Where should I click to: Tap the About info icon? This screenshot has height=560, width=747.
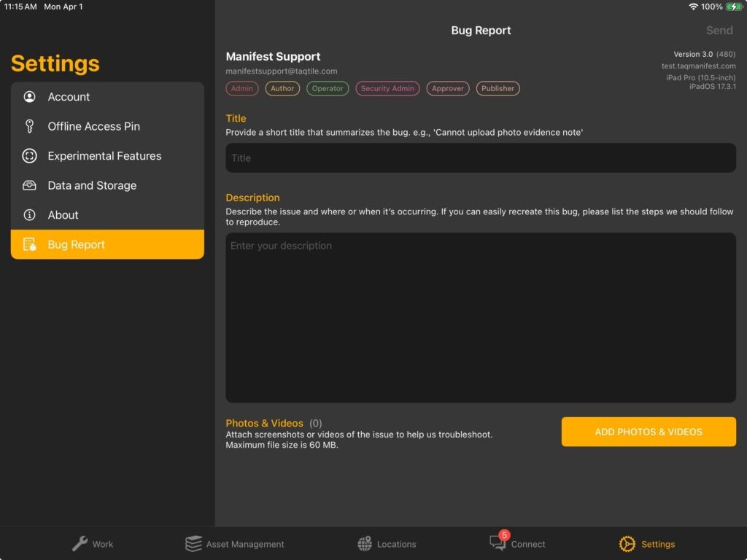(x=29, y=214)
